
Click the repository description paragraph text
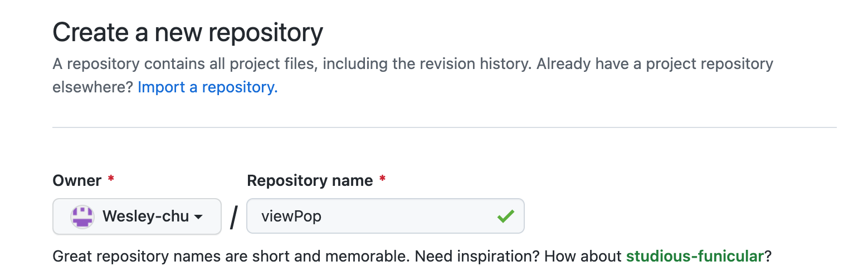coord(413,76)
